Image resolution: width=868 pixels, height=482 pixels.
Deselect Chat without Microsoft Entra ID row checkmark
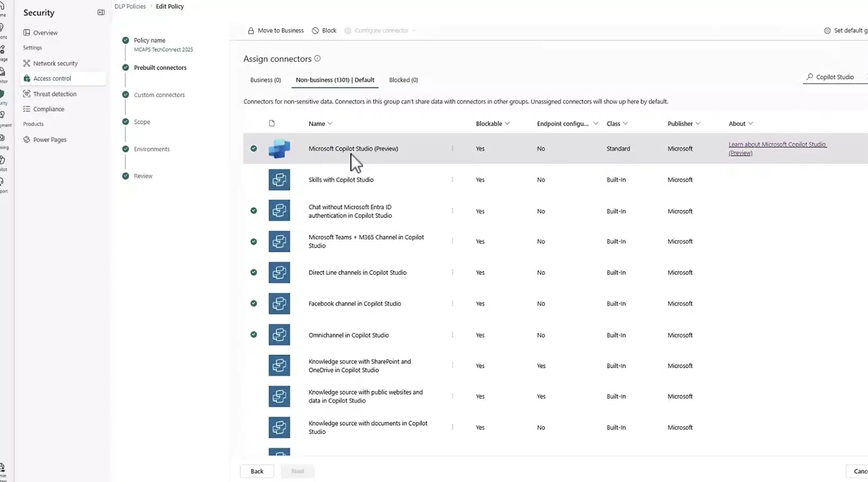(254, 211)
